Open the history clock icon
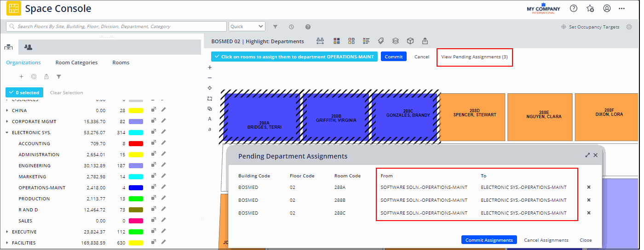Viewport: 644px width, 250px height. pyautogui.click(x=292, y=27)
